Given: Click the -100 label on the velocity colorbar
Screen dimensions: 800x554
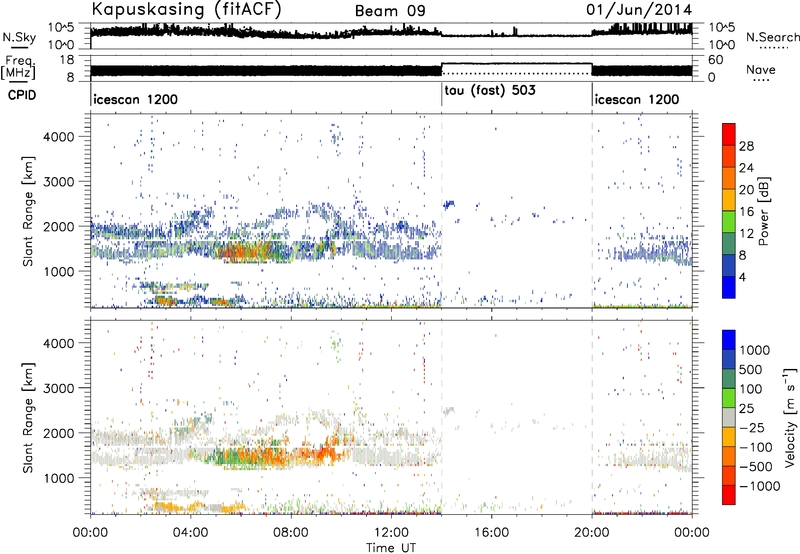Looking at the screenshot, I should click(x=756, y=447).
